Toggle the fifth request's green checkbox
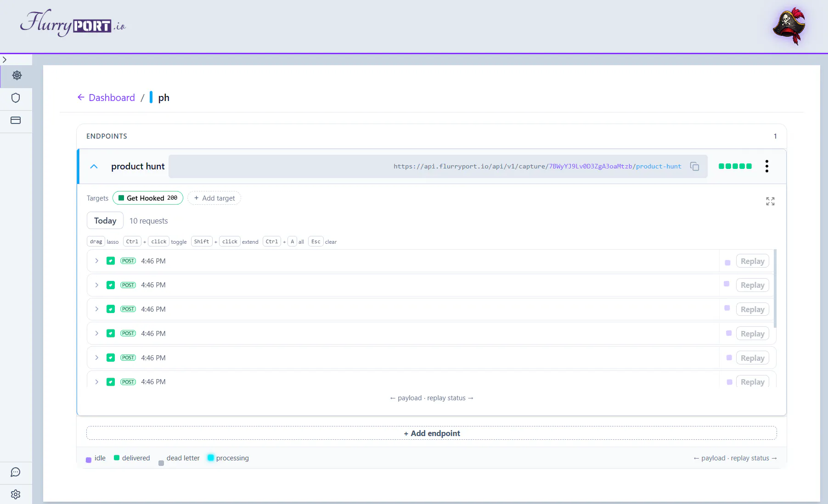Image resolution: width=828 pixels, height=504 pixels. click(x=111, y=358)
